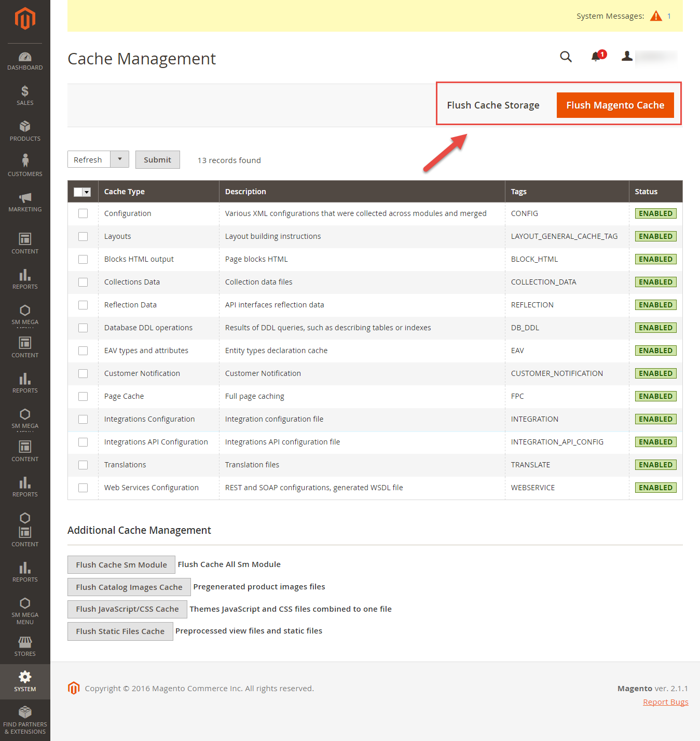Click the Magento logo in the footer
Image resolution: width=700 pixels, height=741 pixels.
pos(74,688)
